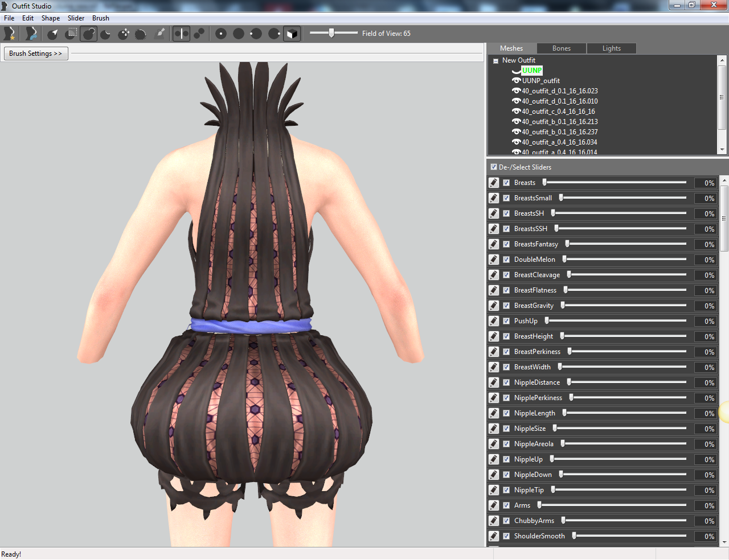The width and height of the screenshot is (729, 560).
Task: Select the Smooth brush tool
Action: coord(141,34)
